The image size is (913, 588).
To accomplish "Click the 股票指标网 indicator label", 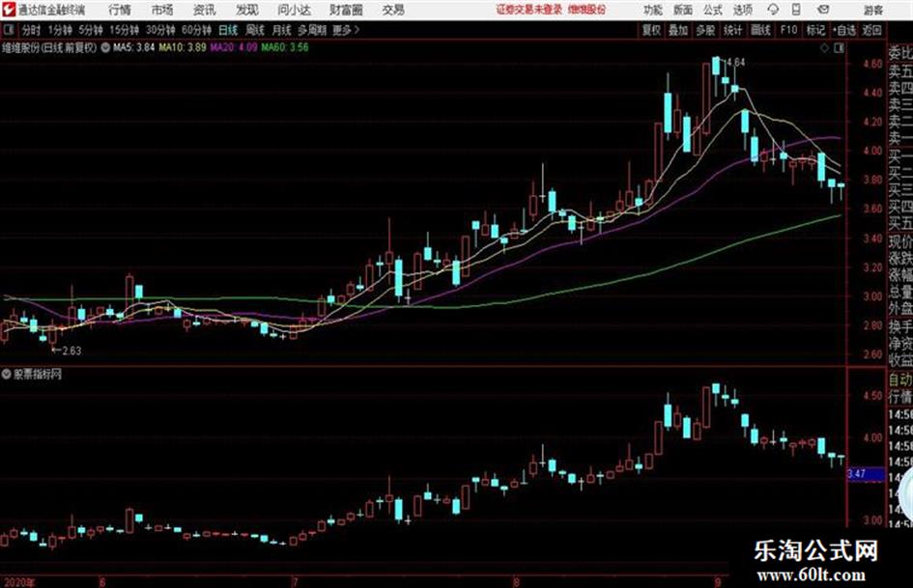I will tap(38, 374).
